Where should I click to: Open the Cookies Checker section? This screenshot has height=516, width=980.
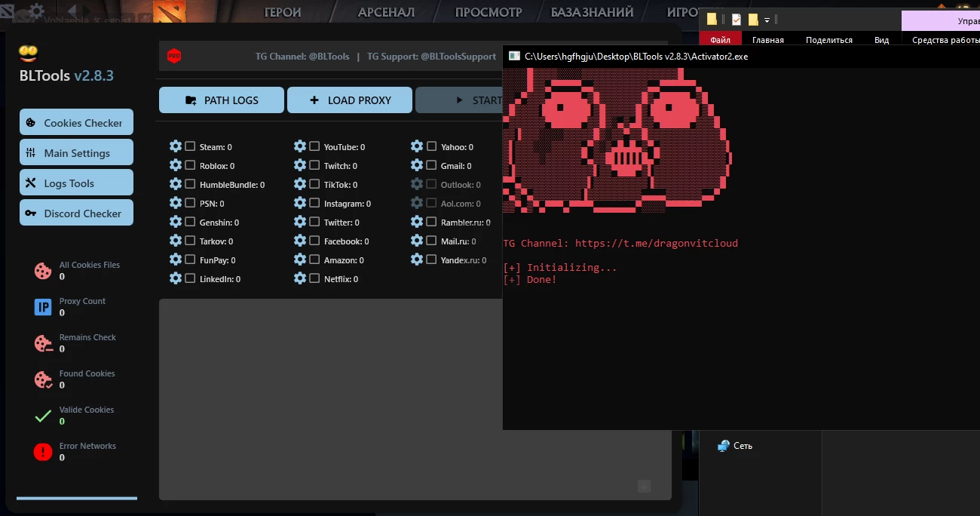[76, 122]
